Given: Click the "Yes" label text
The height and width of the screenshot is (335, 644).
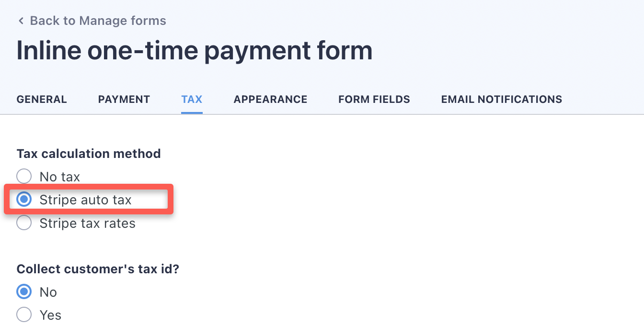Looking at the screenshot, I should click(50, 315).
